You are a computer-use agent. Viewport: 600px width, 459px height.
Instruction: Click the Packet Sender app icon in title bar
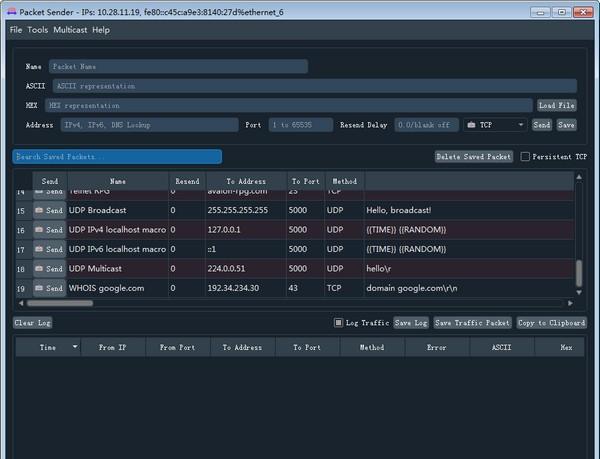11,12
